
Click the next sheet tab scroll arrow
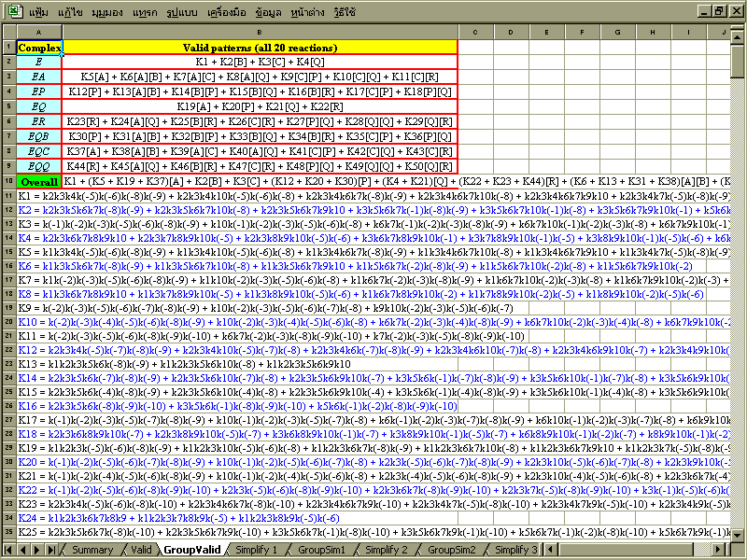point(38,550)
